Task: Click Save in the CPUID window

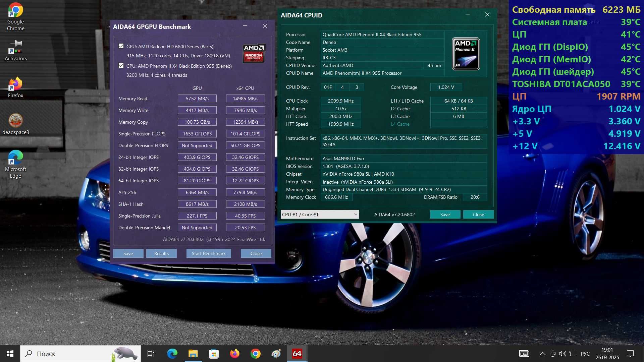Action: click(445, 215)
